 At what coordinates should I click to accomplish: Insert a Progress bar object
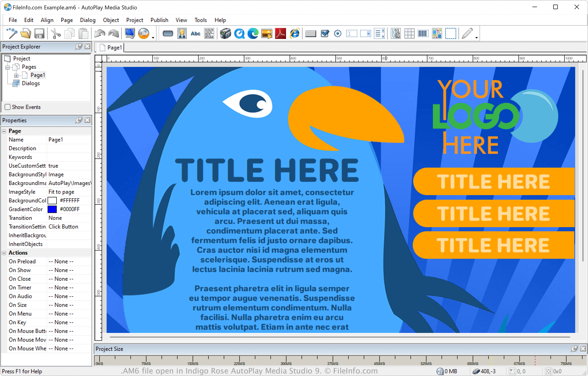[423, 33]
